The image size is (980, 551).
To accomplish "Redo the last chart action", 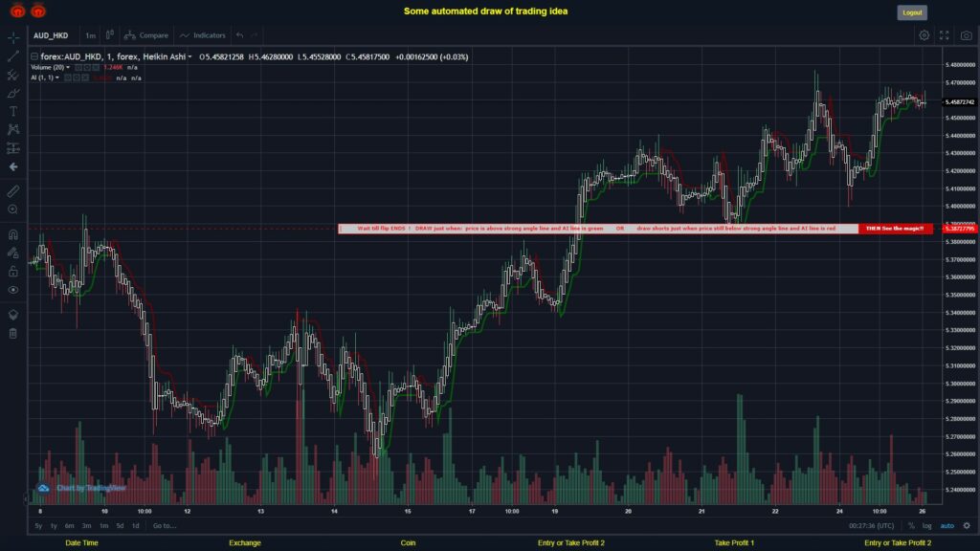I will pos(255,35).
